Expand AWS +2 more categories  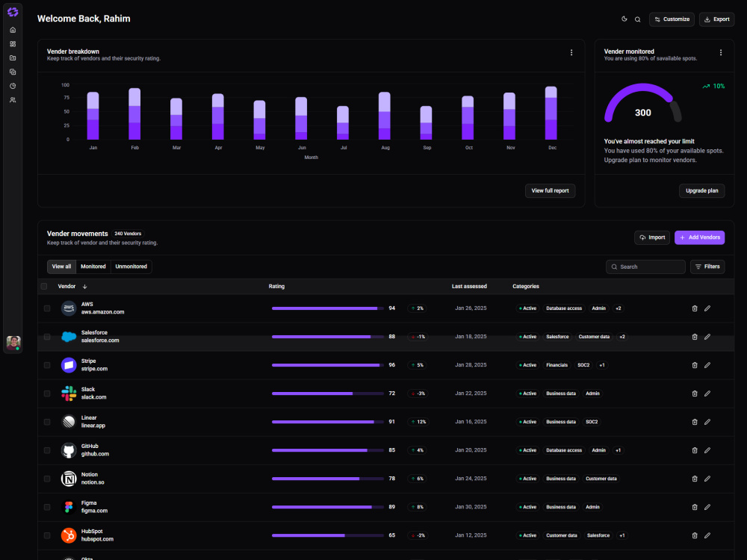[x=618, y=308]
